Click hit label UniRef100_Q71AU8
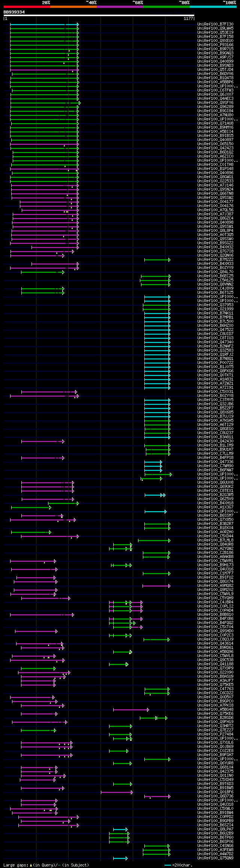This screenshot has width=240, height=868. [x=215, y=123]
